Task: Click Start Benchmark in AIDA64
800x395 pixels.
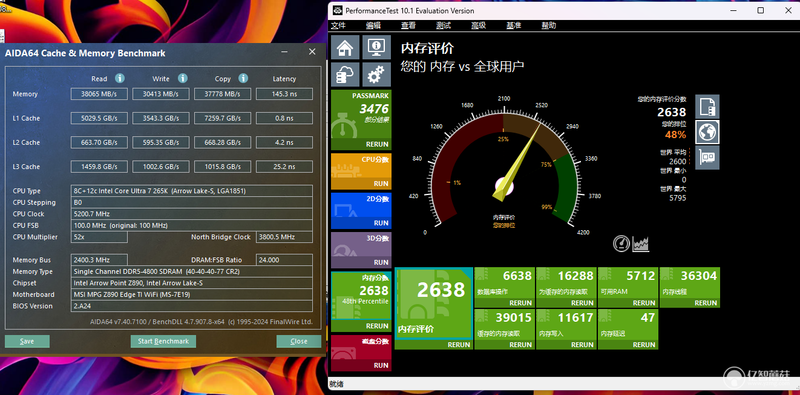Action: (163, 341)
